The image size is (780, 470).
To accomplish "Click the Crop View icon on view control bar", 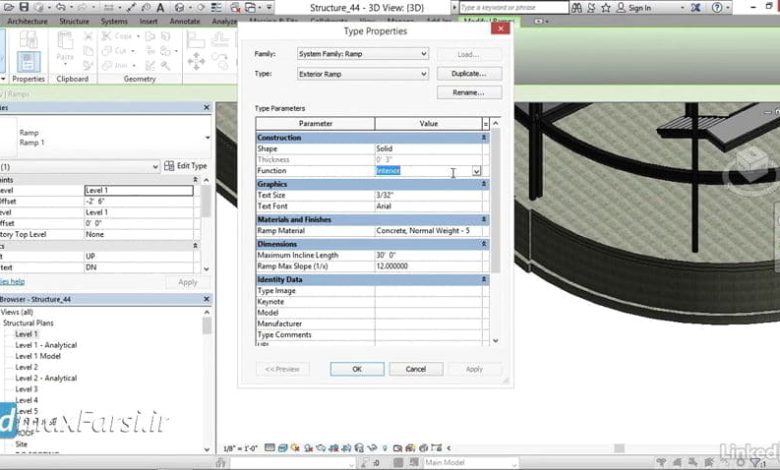I will 334,448.
